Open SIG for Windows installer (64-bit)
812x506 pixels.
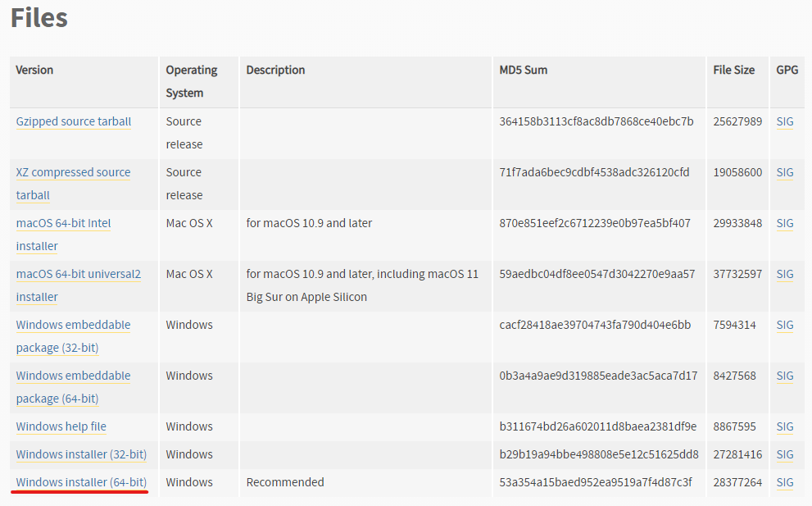[785, 482]
